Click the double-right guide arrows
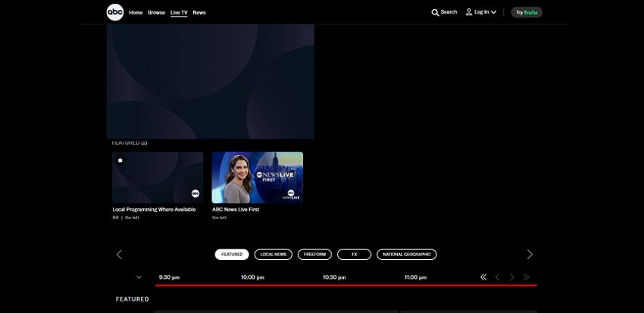This screenshot has height=313, width=644. [526, 277]
